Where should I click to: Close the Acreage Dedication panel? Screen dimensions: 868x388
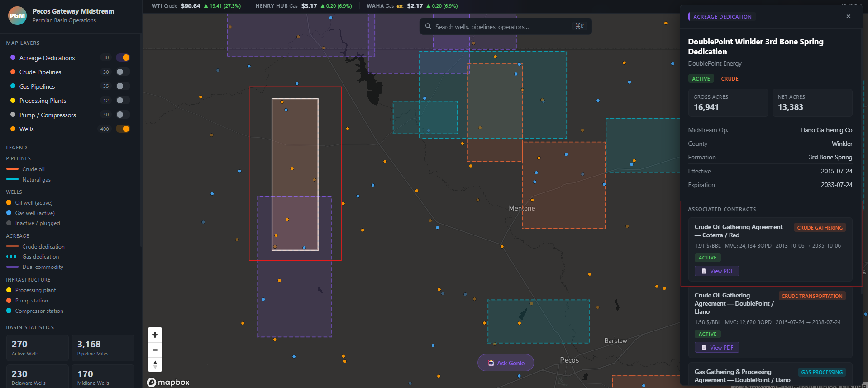pyautogui.click(x=848, y=16)
